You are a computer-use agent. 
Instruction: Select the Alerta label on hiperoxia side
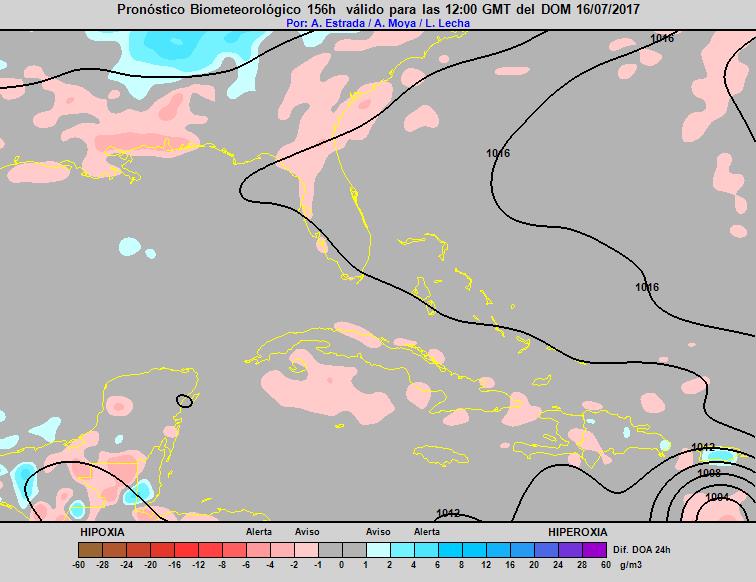coord(427,532)
